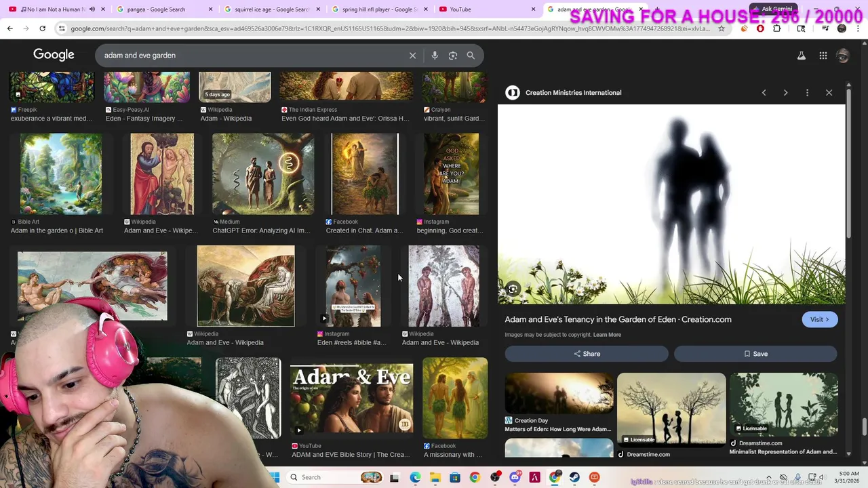Click the Ask Gemini button
The image size is (868, 488).
(773, 9)
